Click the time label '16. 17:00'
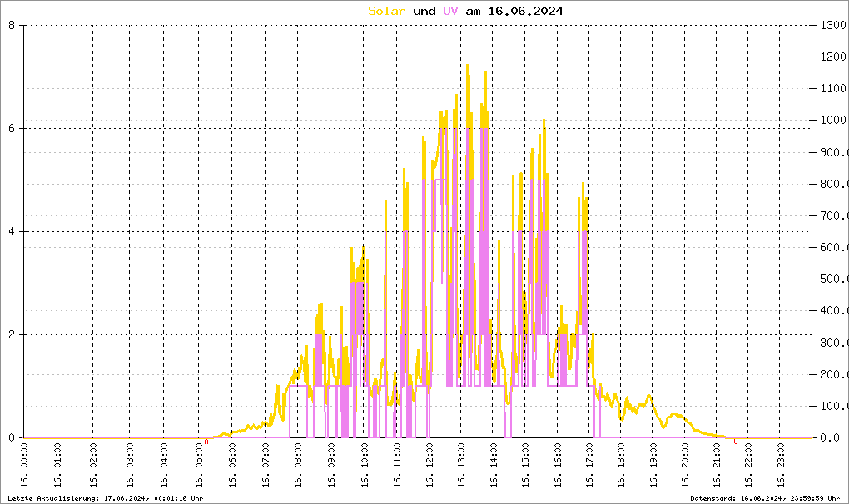 (589, 465)
